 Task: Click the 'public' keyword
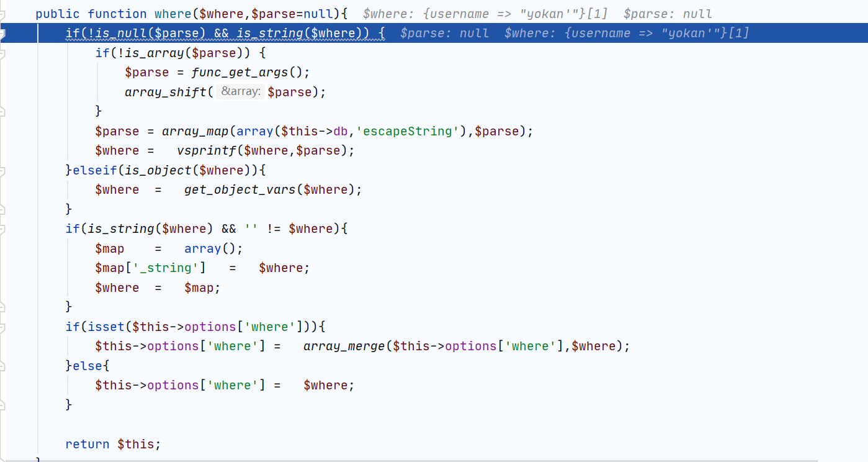[58, 14]
